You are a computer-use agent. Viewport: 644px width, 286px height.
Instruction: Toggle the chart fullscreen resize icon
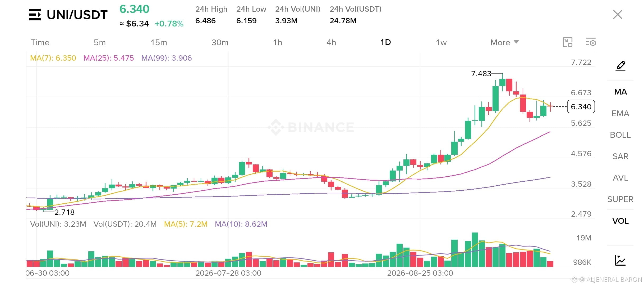(x=567, y=42)
